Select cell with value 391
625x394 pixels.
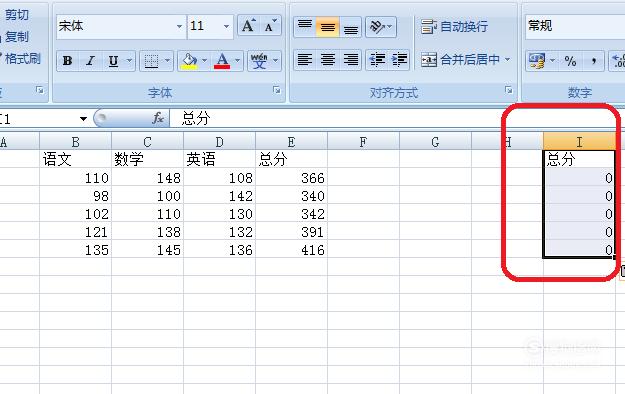pyautogui.click(x=291, y=232)
